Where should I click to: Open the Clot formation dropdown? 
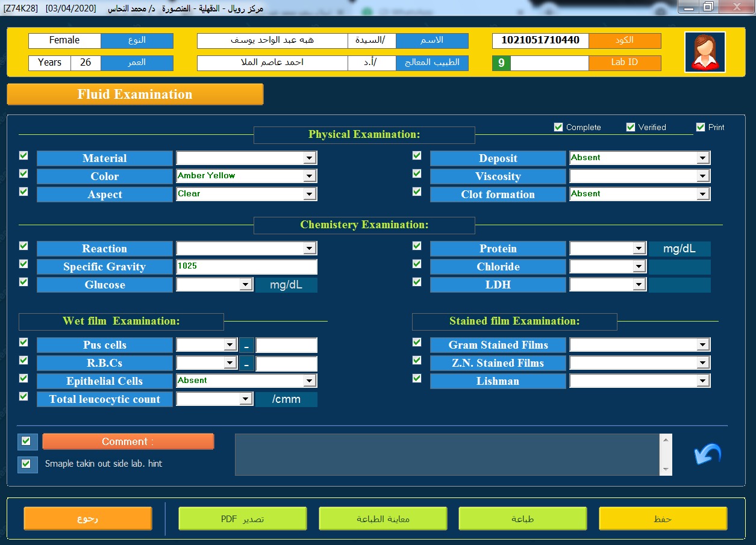click(x=702, y=194)
